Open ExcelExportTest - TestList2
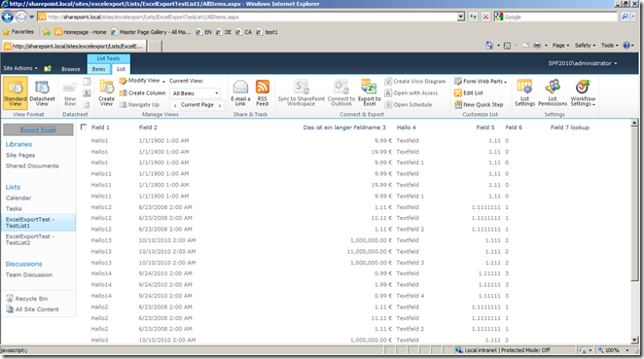Viewport: 644px width, 359px height. pyautogui.click(x=29, y=239)
